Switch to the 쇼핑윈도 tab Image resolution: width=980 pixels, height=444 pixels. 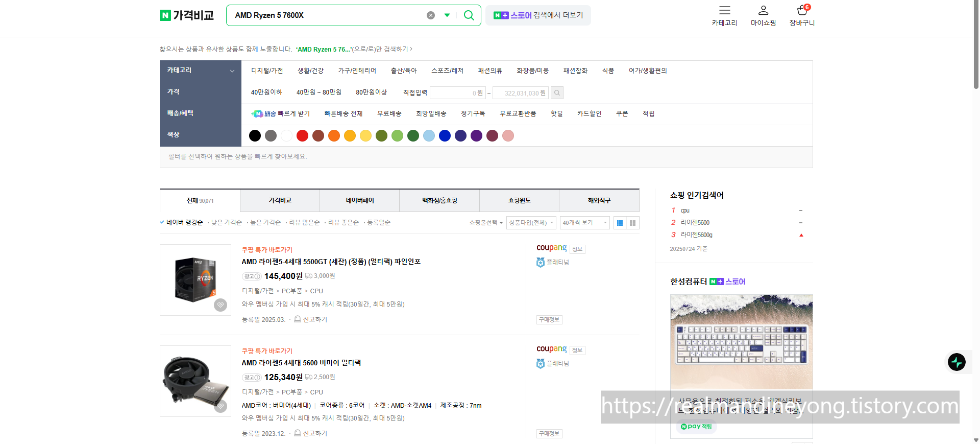(x=519, y=200)
